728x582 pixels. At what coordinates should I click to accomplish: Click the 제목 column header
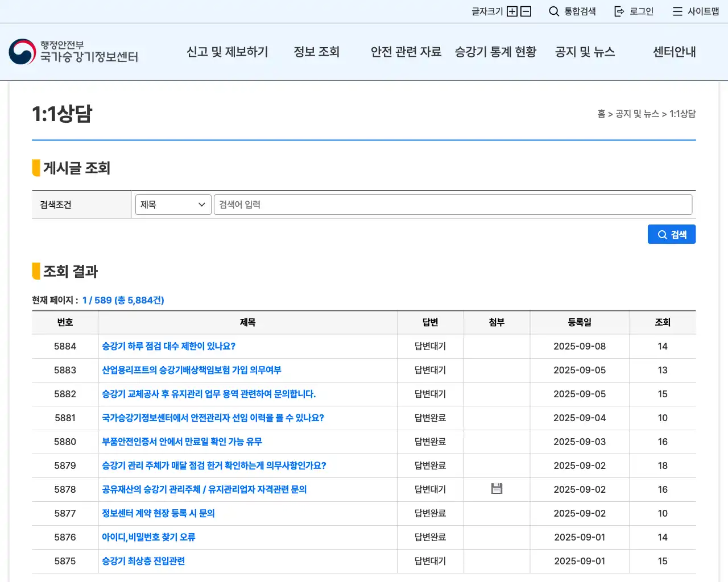tap(247, 322)
